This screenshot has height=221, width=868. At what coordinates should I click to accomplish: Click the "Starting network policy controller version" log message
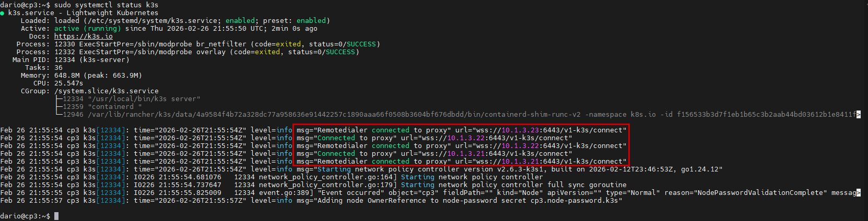coord(397,169)
